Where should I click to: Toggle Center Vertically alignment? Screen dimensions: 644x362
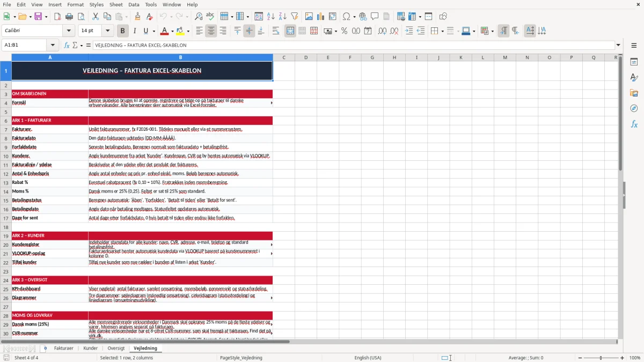(249, 31)
